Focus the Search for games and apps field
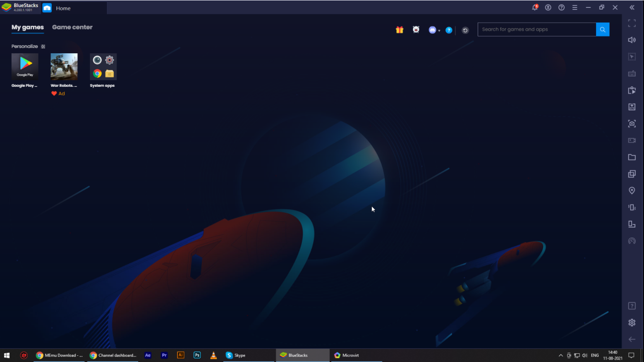 [537, 29]
